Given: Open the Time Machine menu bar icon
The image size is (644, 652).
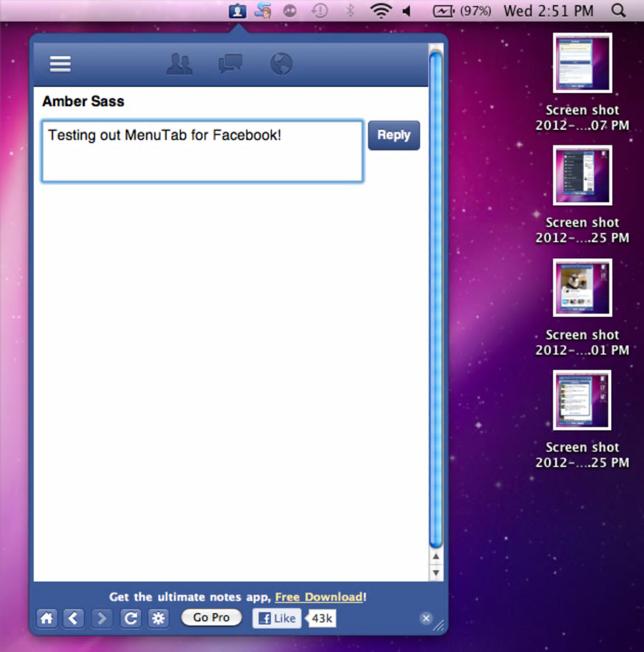Looking at the screenshot, I should (319, 11).
